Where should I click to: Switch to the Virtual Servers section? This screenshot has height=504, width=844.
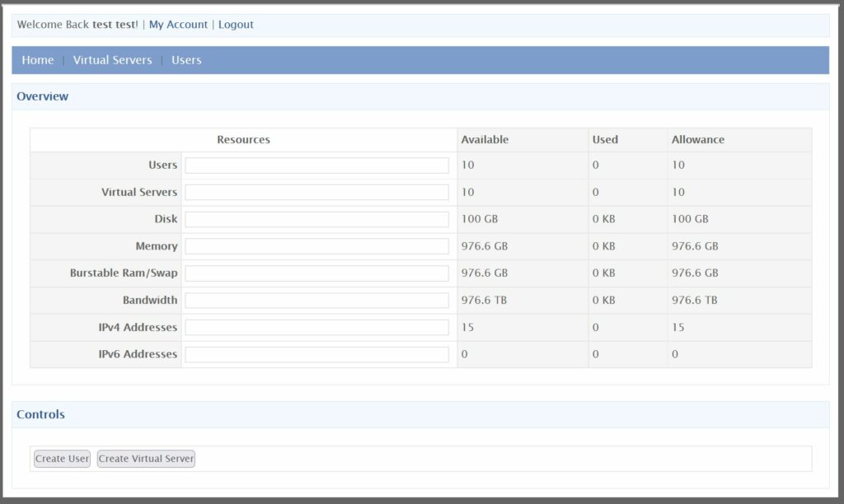[112, 59]
